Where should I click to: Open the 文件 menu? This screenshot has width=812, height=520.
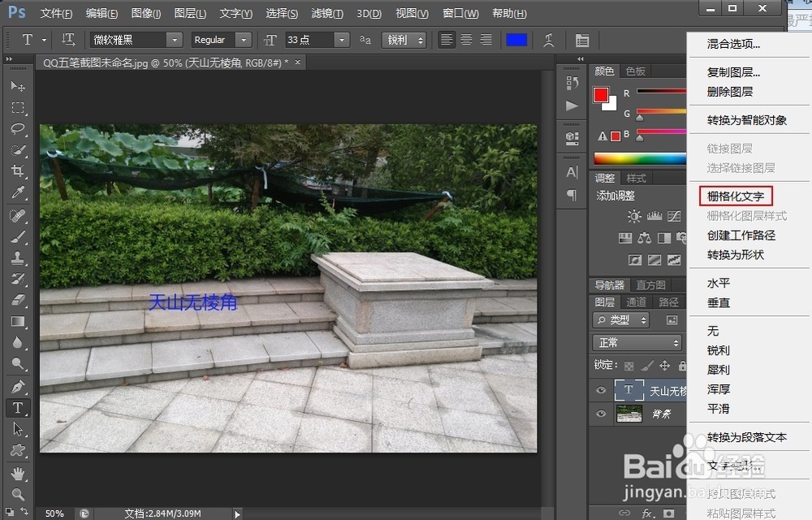pos(56,13)
